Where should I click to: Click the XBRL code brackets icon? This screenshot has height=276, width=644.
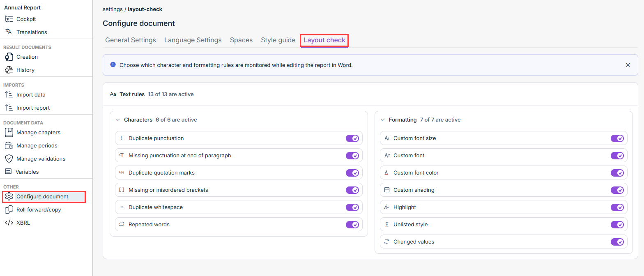pos(9,223)
